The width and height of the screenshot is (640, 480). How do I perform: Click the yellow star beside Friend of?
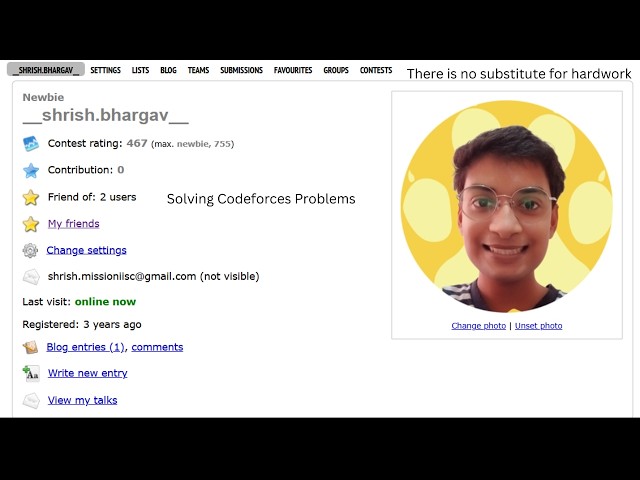[31, 198]
